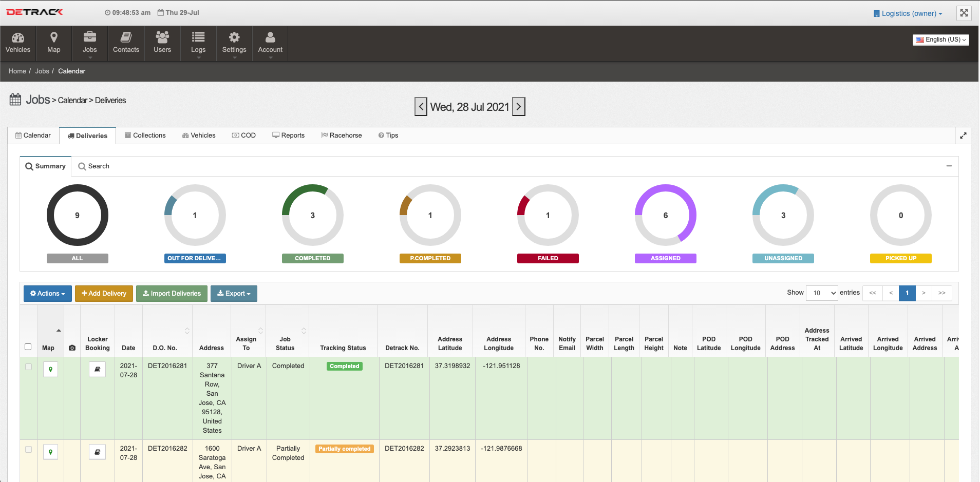
Task: Check the DET2016281 row checkbox
Action: point(28,367)
